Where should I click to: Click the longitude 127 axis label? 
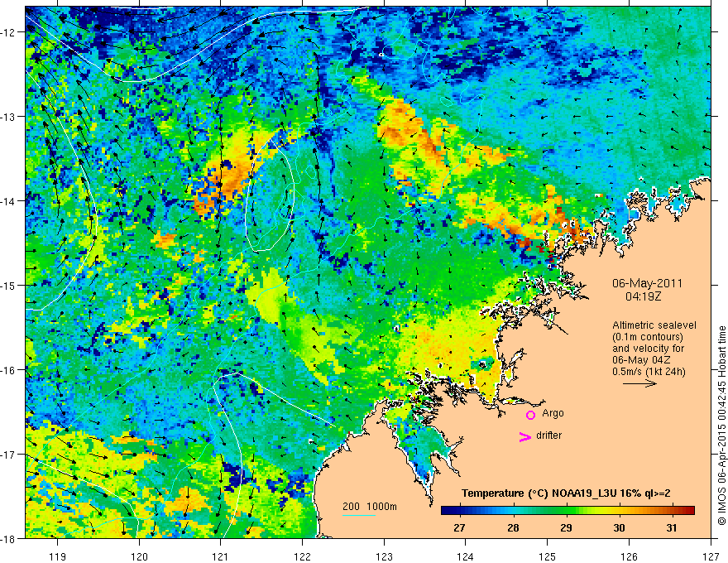click(x=711, y=556)
